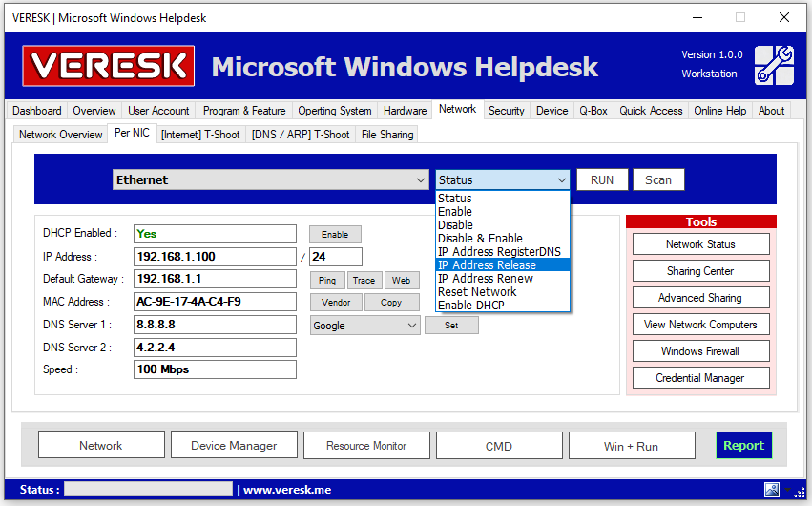Click the wrench logo icon in header
Screen dimensions: 812x506
[x=774, y=65]
